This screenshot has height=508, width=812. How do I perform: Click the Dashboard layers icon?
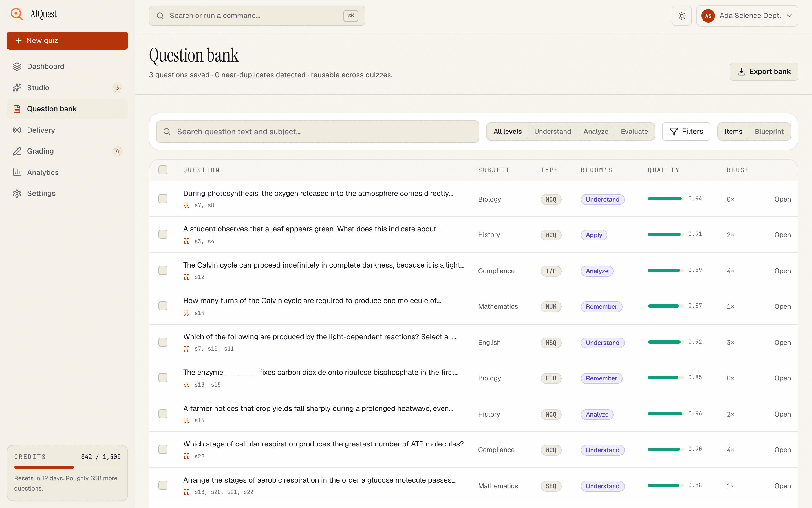pyautogui.click(x=17, y=67)
